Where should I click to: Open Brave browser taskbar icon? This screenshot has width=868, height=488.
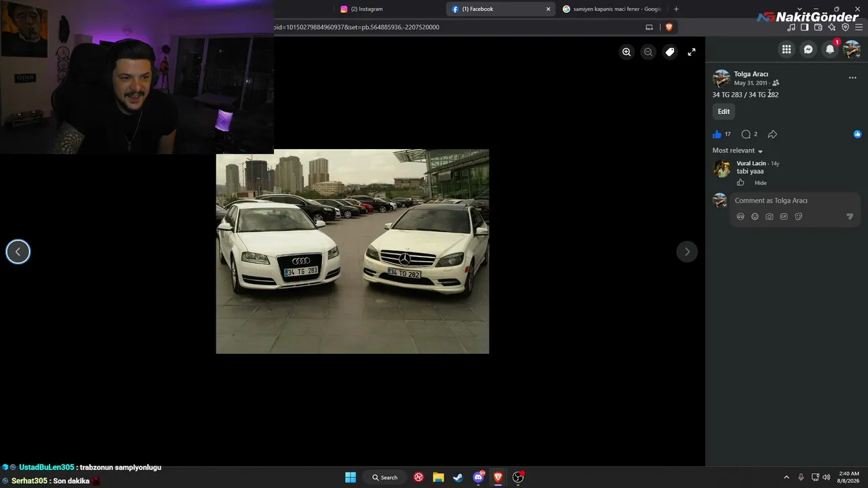(x=498, y=477)
